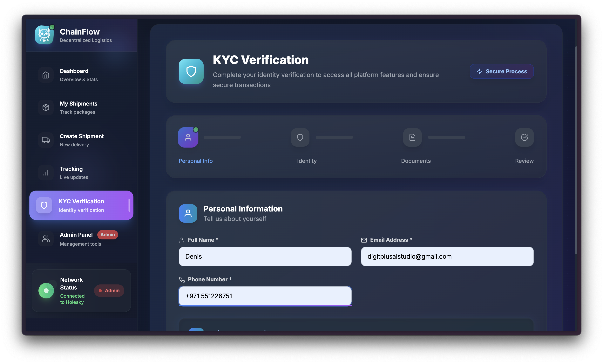Focus the Email Address input field
The width and height of the screenshot is (603, 364).
(447, 257)
